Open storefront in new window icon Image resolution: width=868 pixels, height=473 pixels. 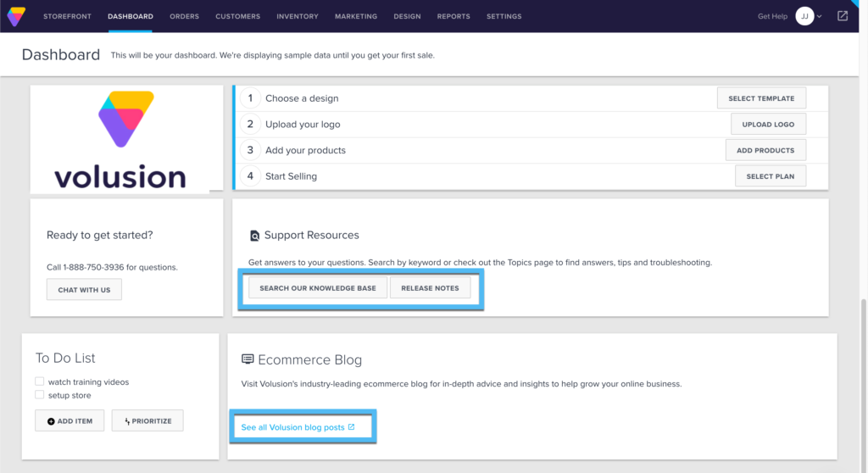[x=842, y=16]
